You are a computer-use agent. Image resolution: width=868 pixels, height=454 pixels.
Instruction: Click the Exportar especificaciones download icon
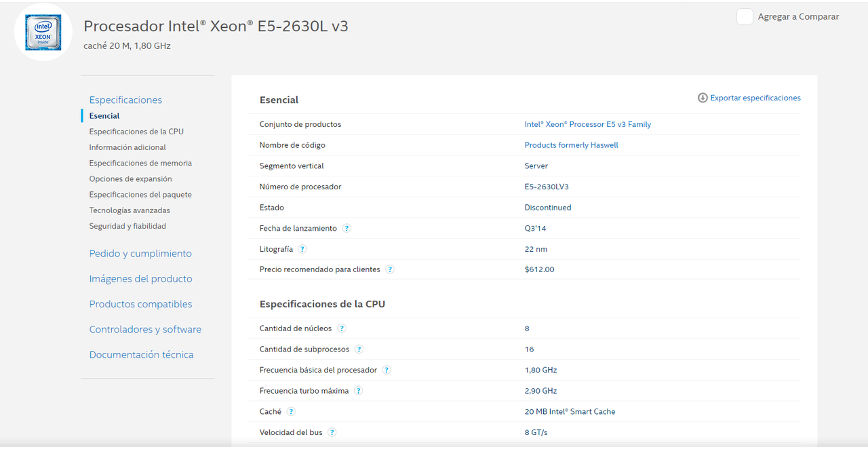click(703, 98)
